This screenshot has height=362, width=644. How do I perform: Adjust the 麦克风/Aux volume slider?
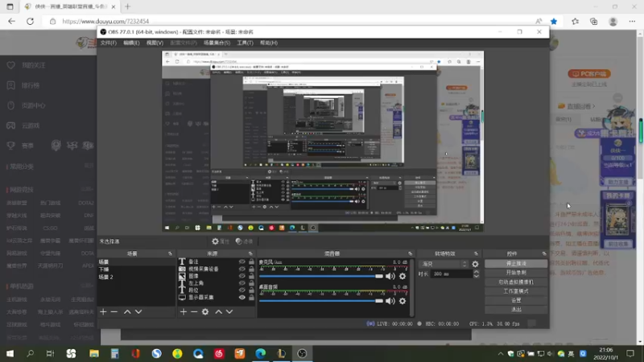[320, 276]
